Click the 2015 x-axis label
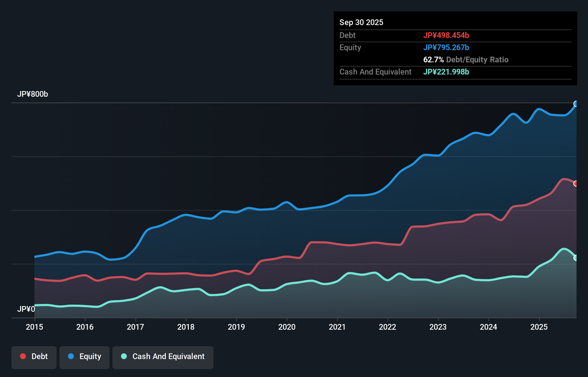Screen dimensions: 588x377 pyautogui.click(x=34, y=327)
